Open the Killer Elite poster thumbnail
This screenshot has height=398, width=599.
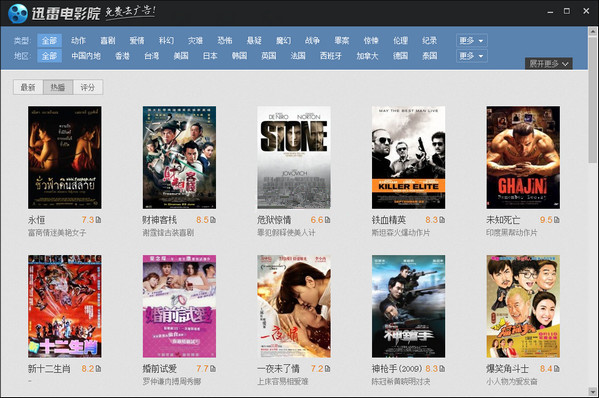[408, 157]
